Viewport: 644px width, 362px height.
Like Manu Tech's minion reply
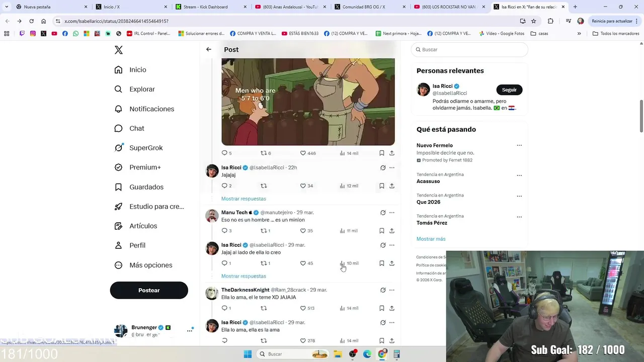[x=306, y=231]
